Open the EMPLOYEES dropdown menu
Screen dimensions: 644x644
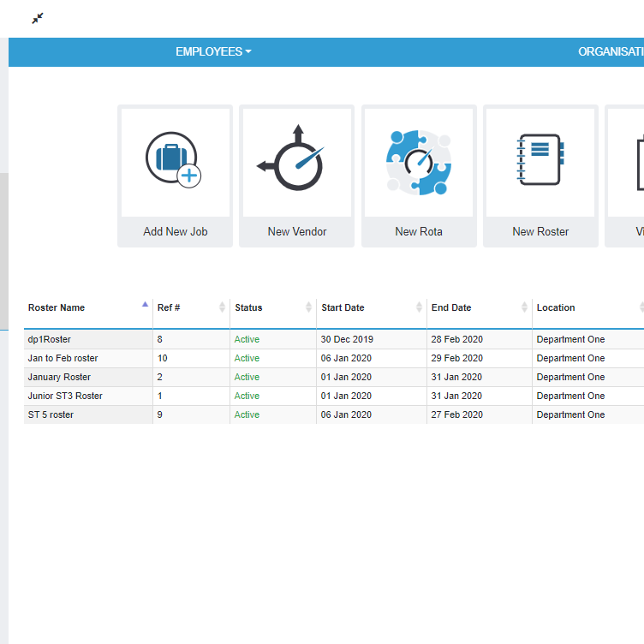[213, 51]
